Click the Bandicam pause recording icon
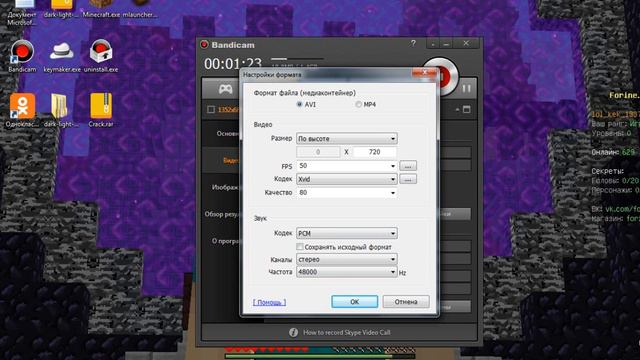Screen dimensions: 640x360 [x=466, y=89]
